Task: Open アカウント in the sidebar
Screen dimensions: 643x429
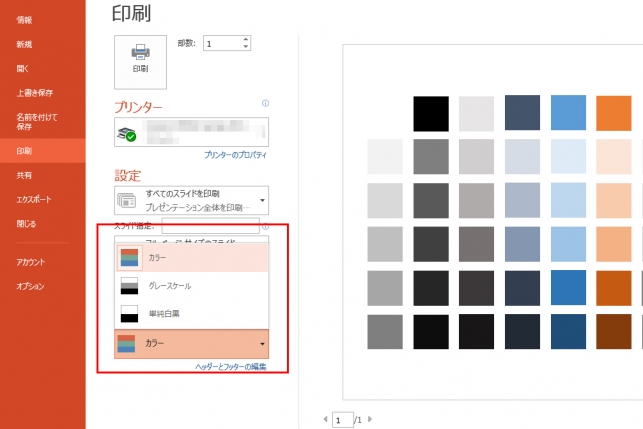Action: [31, 262]
